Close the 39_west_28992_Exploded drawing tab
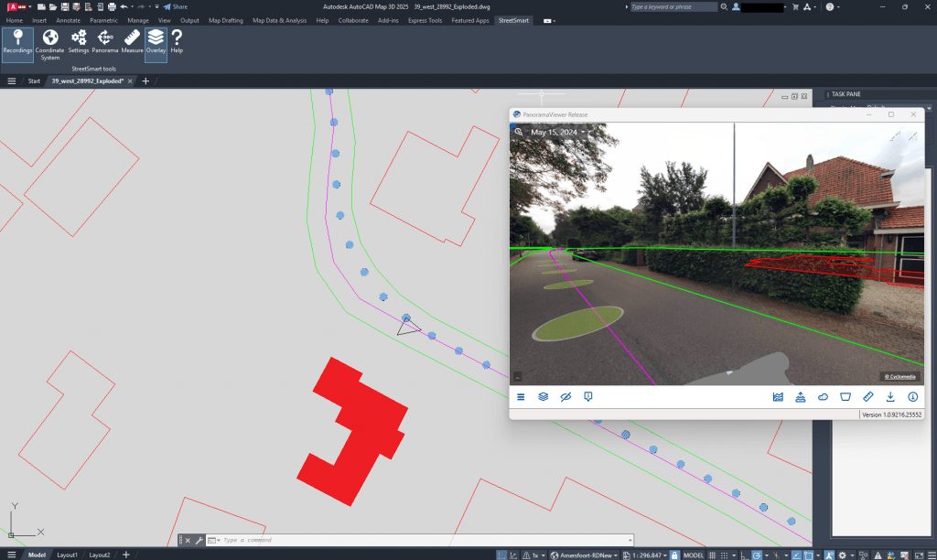 click(130, 81)
